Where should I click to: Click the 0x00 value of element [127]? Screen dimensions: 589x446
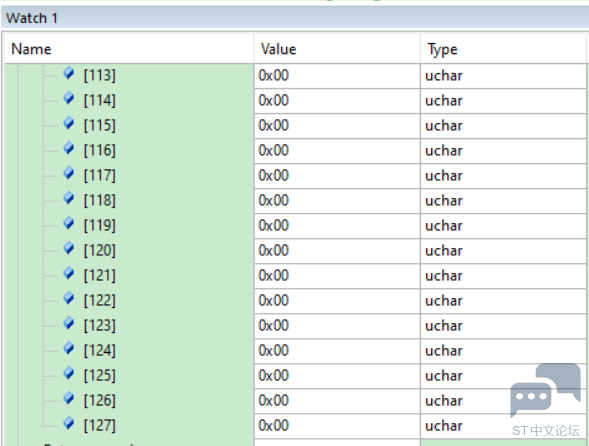coord(273,425)
